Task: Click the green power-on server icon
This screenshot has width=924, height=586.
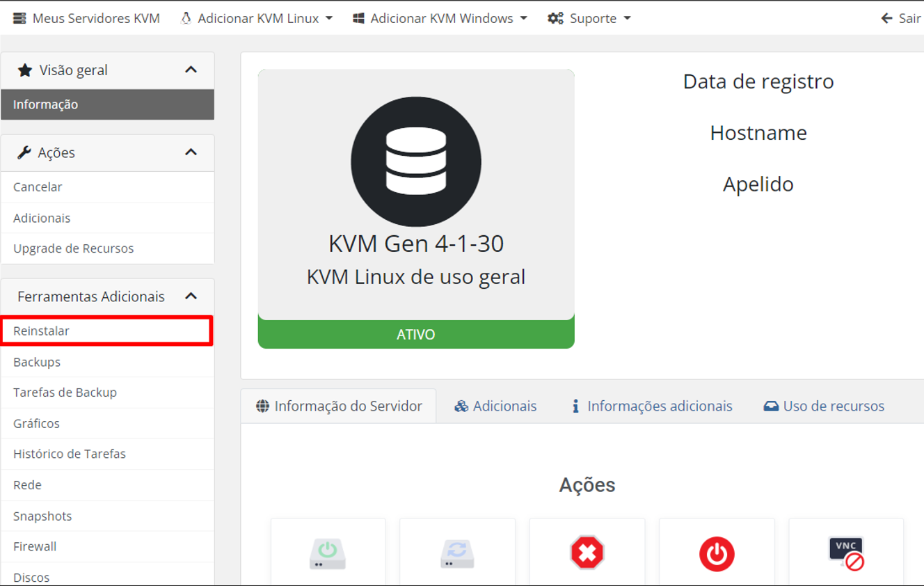Action: click(x=328, y=554)
